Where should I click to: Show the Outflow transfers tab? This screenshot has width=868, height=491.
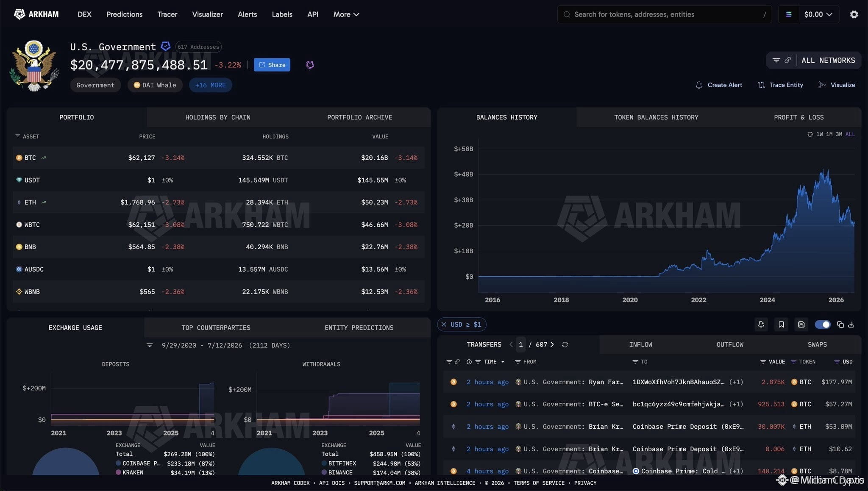(x=730, y=345)
